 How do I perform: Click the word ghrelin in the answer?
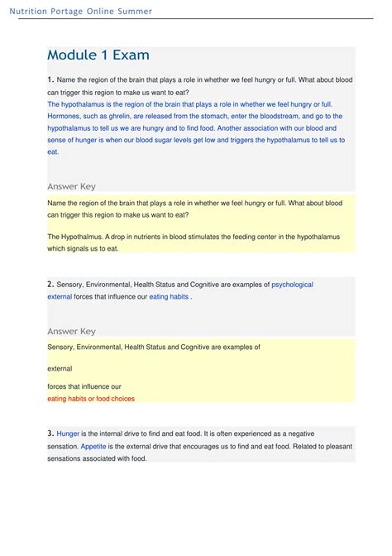(119, 117)
